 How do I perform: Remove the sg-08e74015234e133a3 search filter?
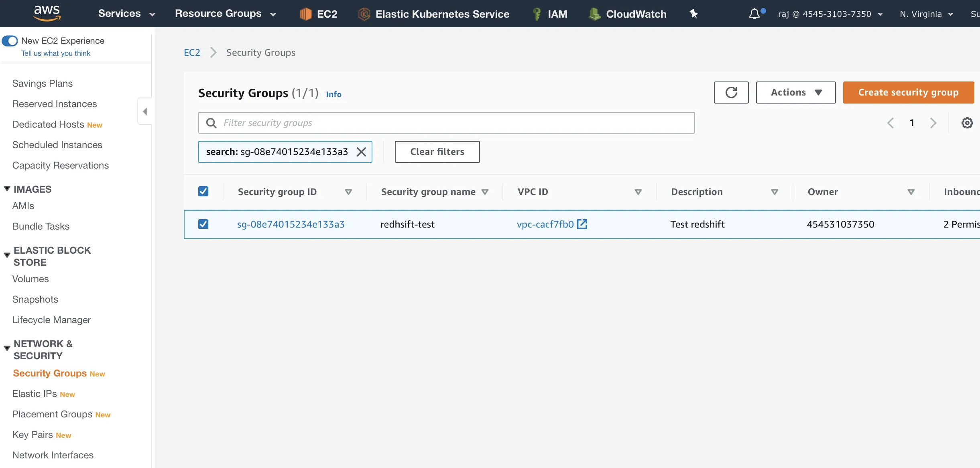tap(361, 152)
